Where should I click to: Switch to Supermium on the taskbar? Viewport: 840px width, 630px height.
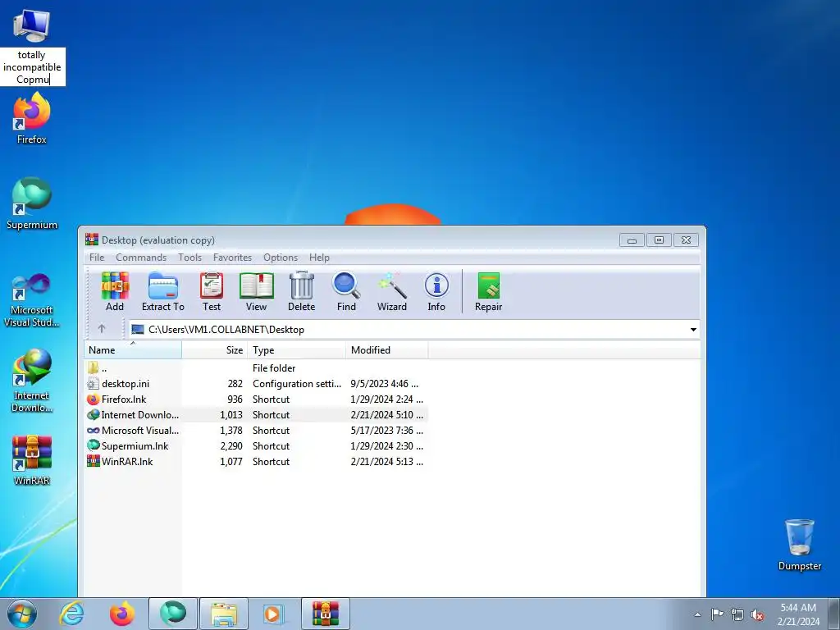click(173, 614)
